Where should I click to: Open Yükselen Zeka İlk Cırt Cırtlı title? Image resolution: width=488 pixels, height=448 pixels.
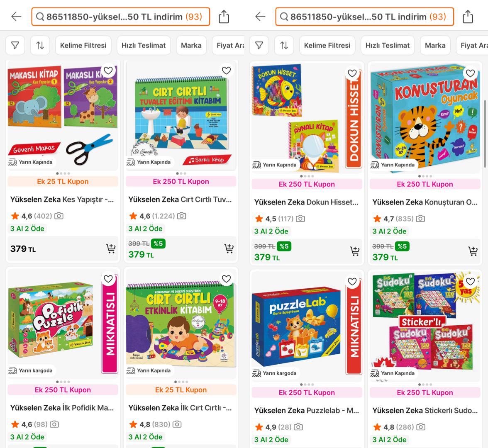pyautogui.click(x=180, y=407)
